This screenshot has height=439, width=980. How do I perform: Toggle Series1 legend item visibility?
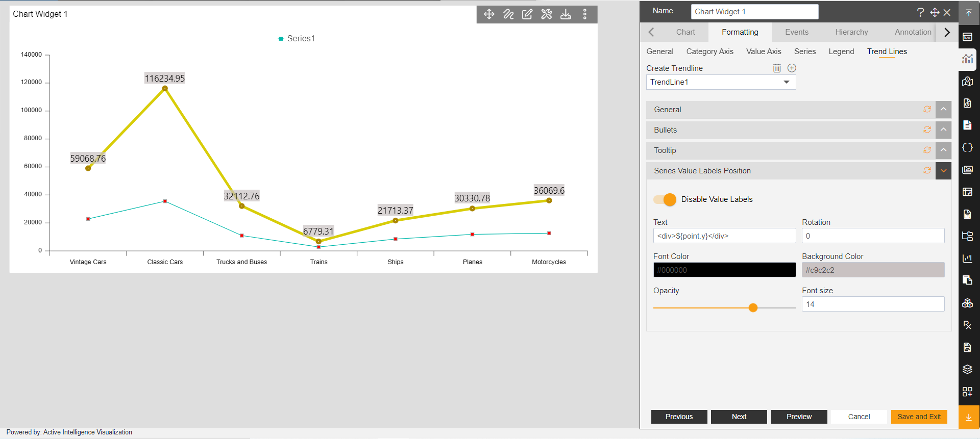(x=296, y=38)
